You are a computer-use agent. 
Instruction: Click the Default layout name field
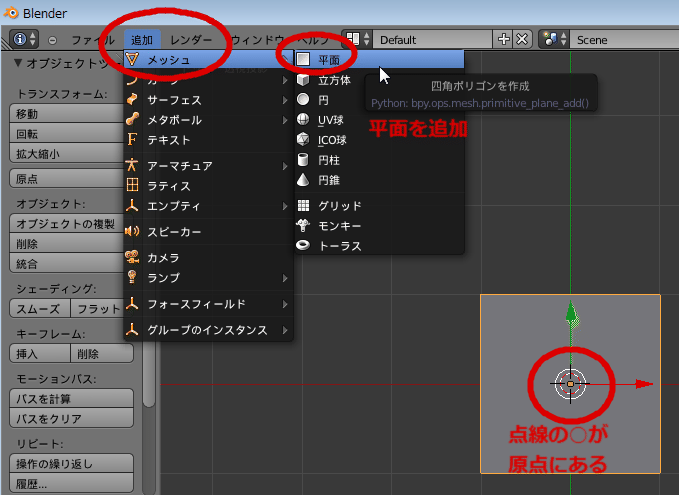[x=433, y=39]
